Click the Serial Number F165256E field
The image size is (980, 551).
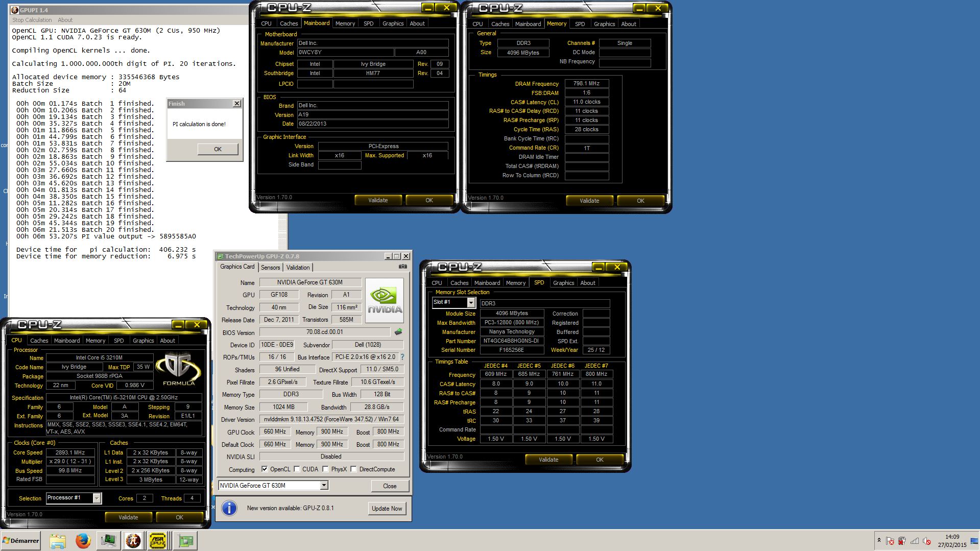pyautogui.click(x=511, y=350)
